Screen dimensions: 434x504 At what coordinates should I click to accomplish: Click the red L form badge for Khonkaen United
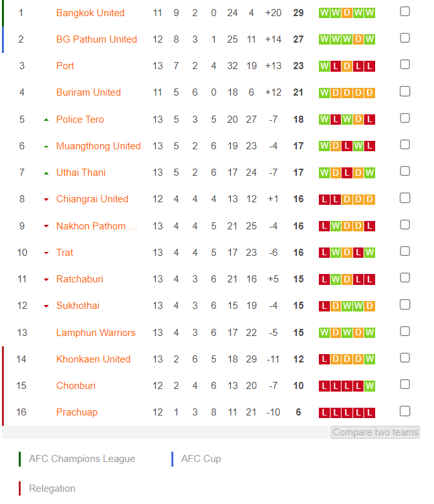pos(324,359)
